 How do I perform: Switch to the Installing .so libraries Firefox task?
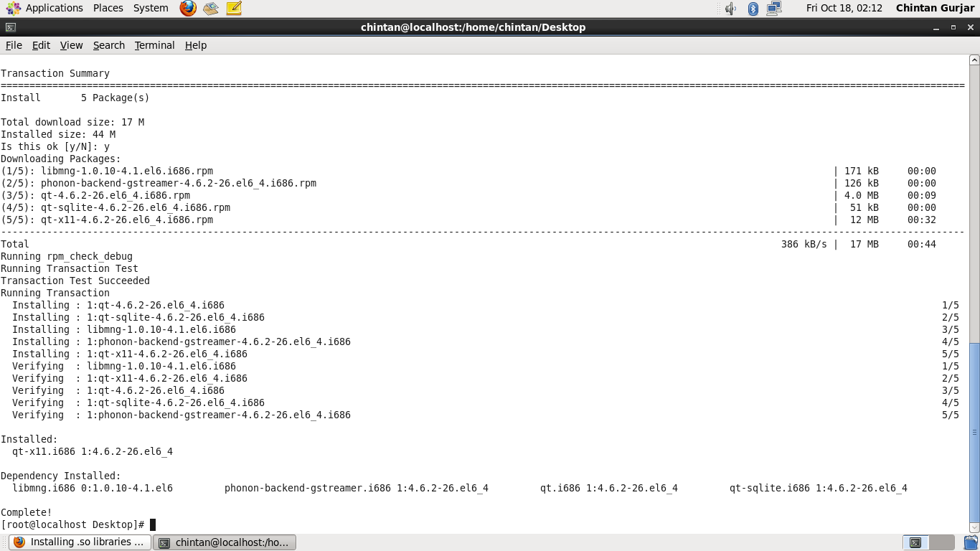click(x=79, y=542)
